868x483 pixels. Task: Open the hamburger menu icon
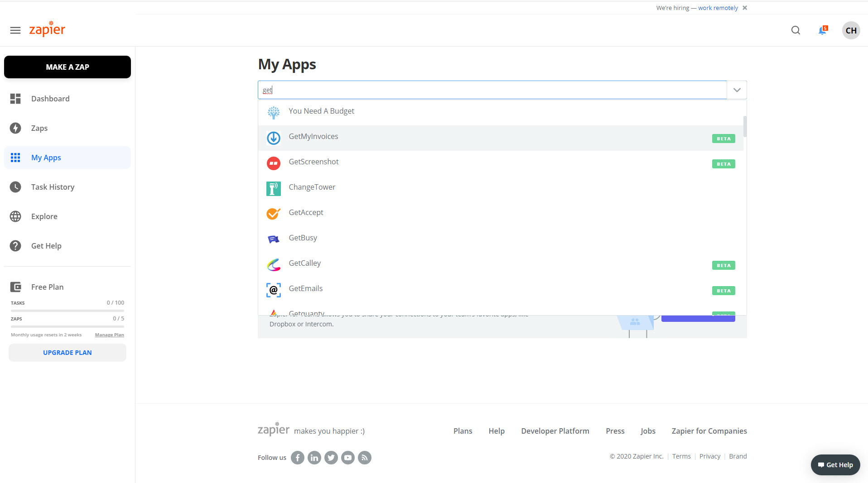click(15, 30)
